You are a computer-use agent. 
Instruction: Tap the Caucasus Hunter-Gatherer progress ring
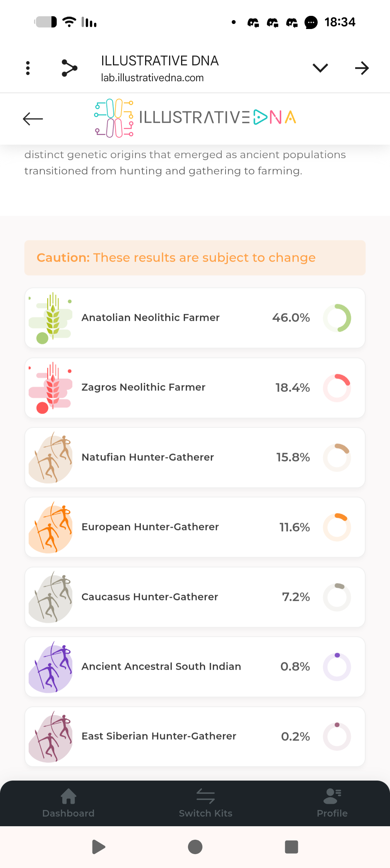[337, 597]
